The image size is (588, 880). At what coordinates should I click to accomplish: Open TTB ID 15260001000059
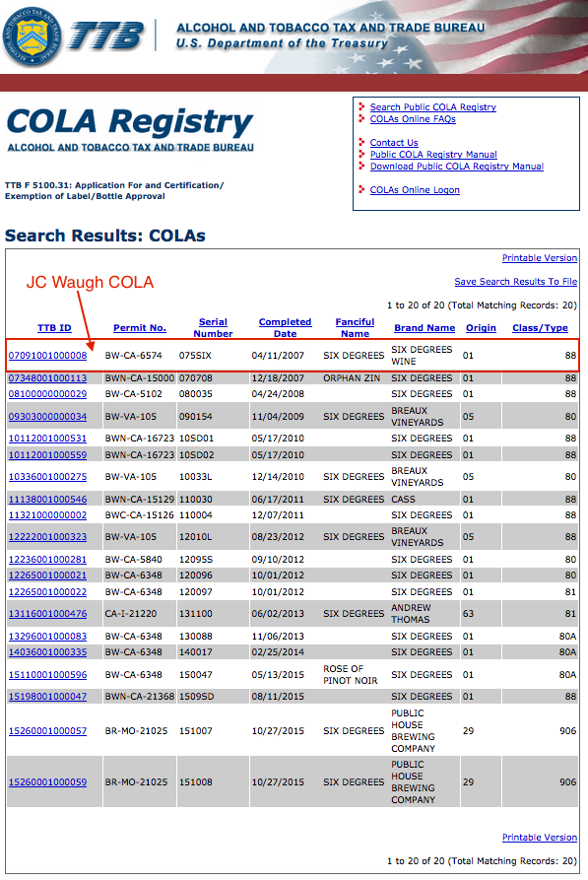pyautogui.click(x=47, y=781)
